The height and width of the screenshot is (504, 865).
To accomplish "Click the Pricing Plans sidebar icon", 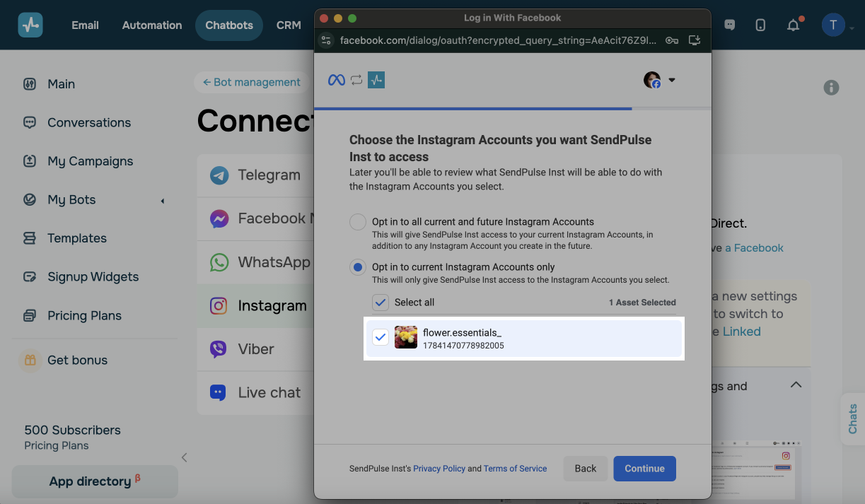I will [30, 315].
